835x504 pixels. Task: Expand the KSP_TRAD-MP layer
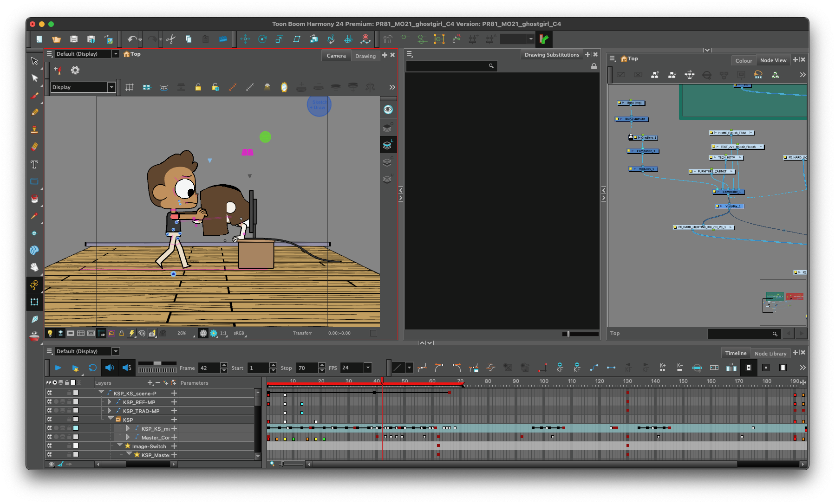110,411
